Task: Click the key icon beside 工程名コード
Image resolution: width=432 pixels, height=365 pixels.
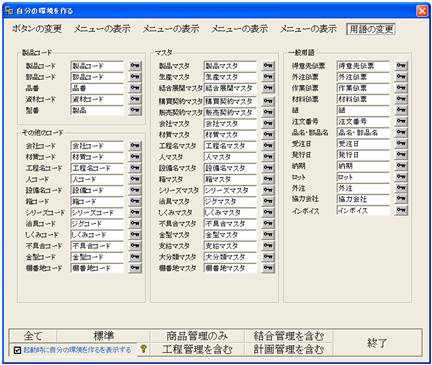Action: 135,168
